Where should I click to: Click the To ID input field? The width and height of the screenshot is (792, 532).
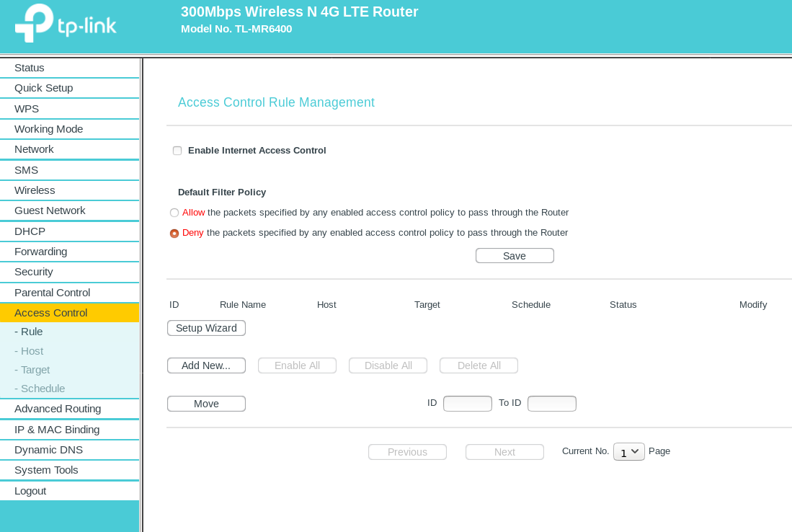(551, 404)
